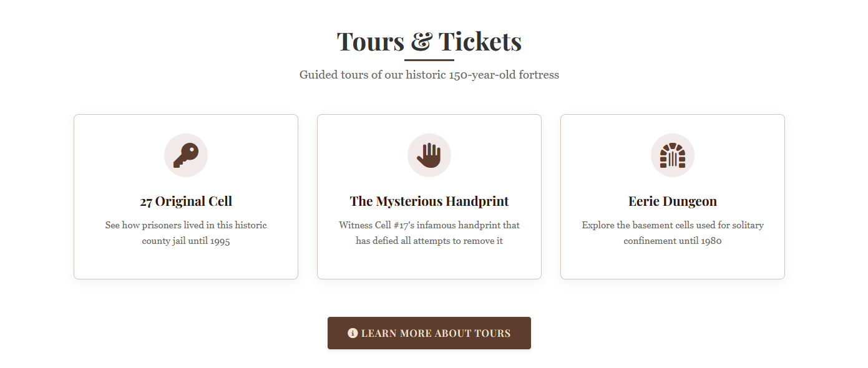Click the 27 Original Cell title

185,201
